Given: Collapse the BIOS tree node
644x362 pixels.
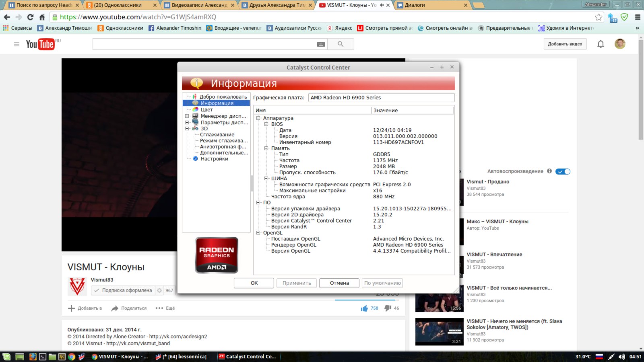Looking at the screenshot, I should [x=266, y=124].
